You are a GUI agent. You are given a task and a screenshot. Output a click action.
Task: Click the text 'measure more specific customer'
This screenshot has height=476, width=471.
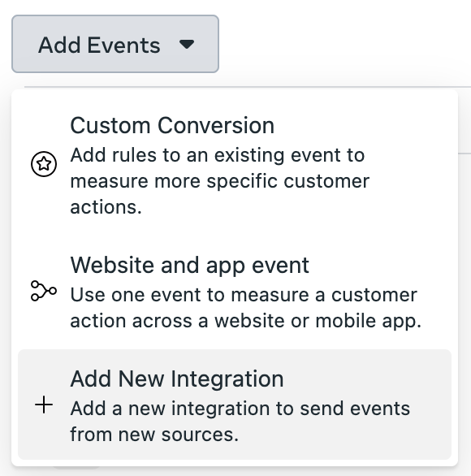[220, 181]
